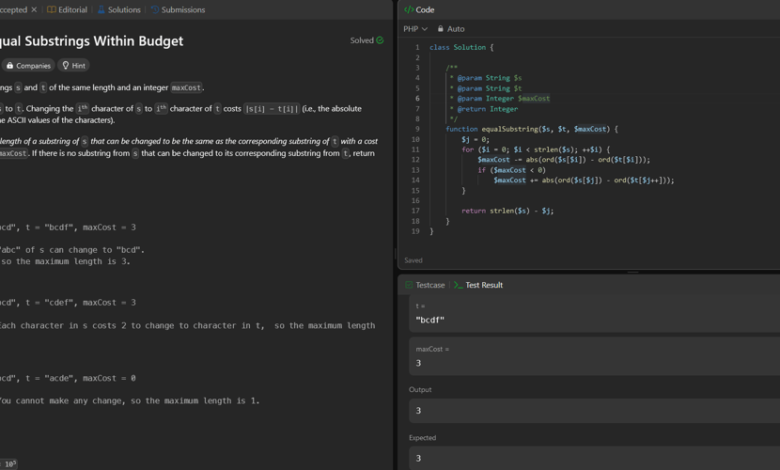Click code line 17 return statement
This screenshot has height=470, width=780.
507,211
